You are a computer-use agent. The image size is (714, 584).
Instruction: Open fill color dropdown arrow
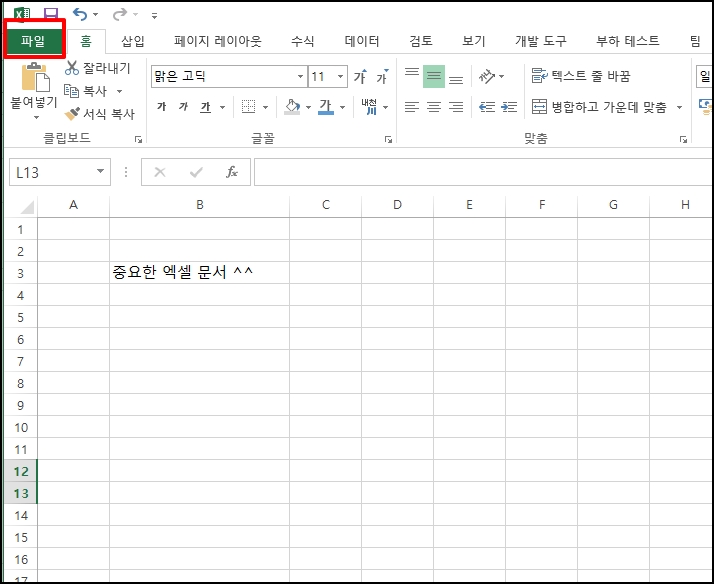(308, 107)
